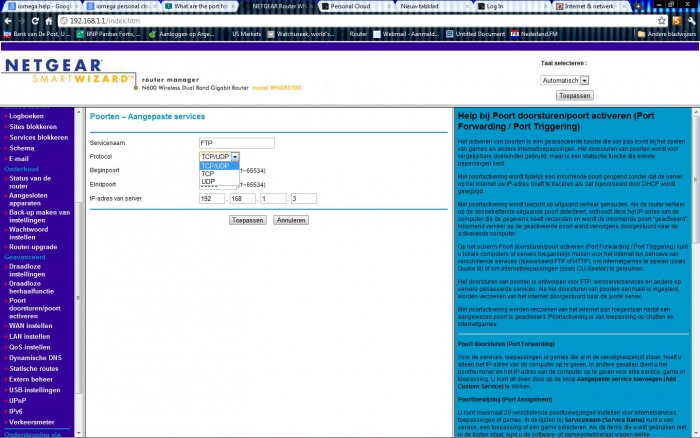The height and width of the screenshot is (438, 700).
Task: Apply language with top 'Toepassen' button
Action: pyautogui.click(x=575, y=96)
